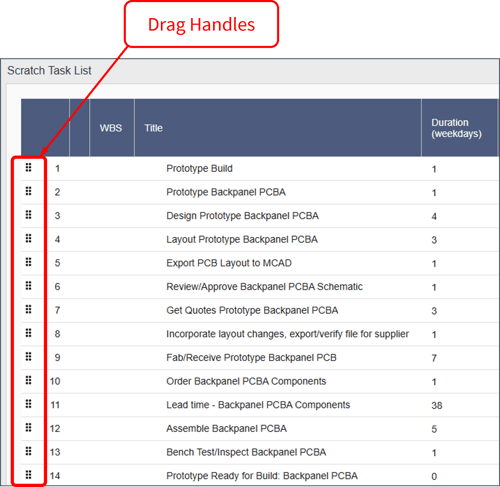Click drag handle for Fab/Receive Prototype row
Image resolution: width=500 pixels, height=487 pixels.
(x=29, y=357)
